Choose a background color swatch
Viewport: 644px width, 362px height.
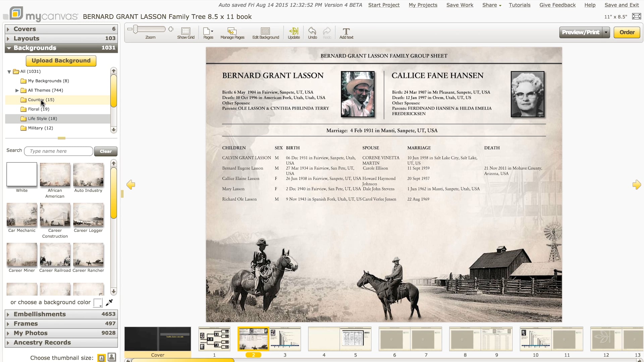[x=98, y=302]
